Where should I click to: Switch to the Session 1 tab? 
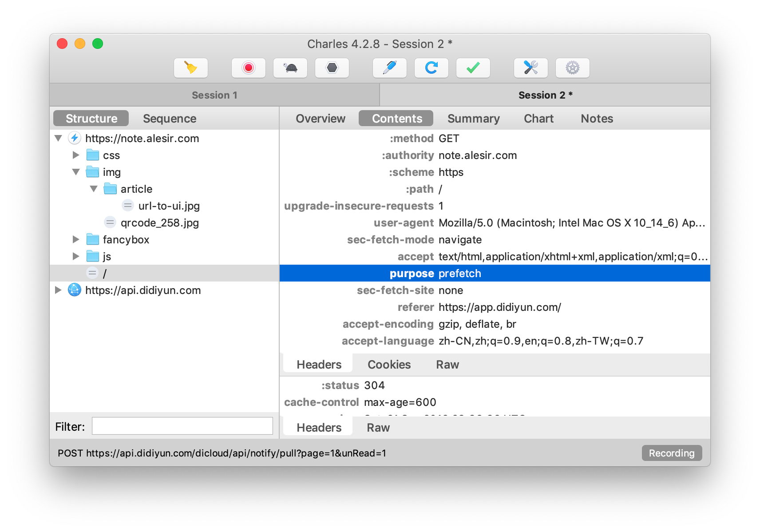(x=214, y=95)
